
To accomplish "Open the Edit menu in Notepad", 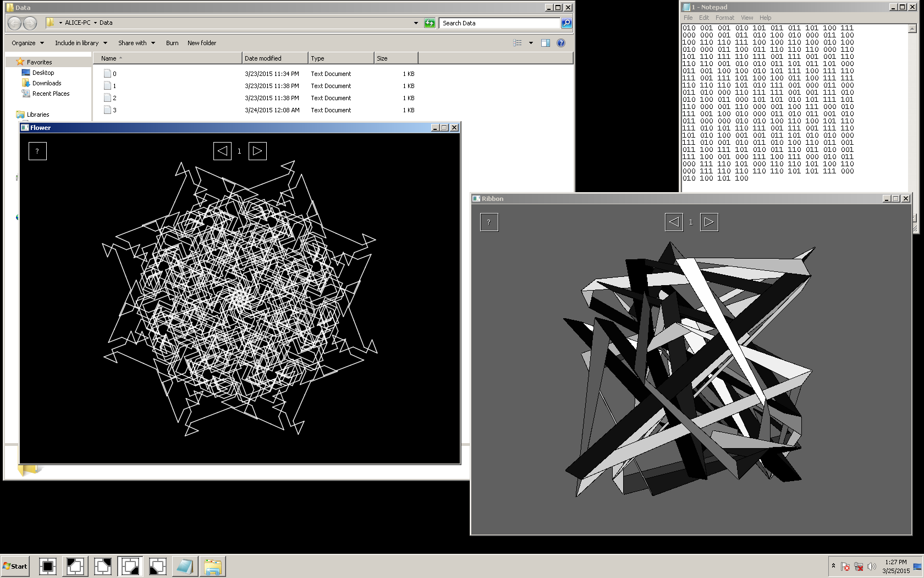I will click(703, 18).
